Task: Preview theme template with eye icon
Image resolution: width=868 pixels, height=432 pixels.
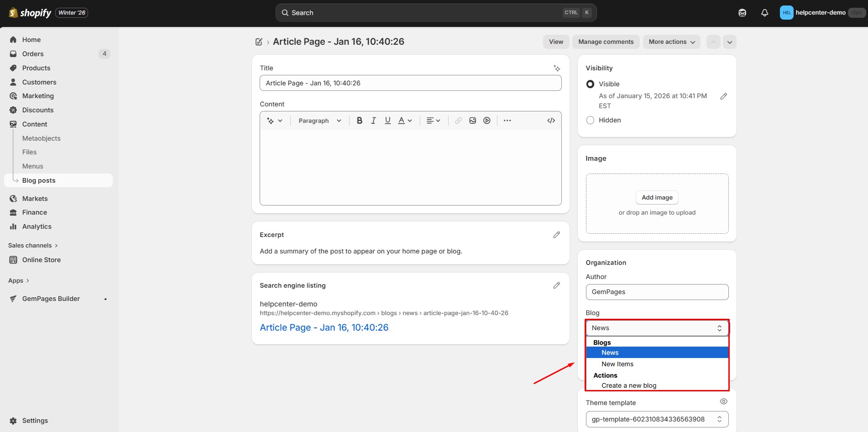Action: (x=723, y=402)
